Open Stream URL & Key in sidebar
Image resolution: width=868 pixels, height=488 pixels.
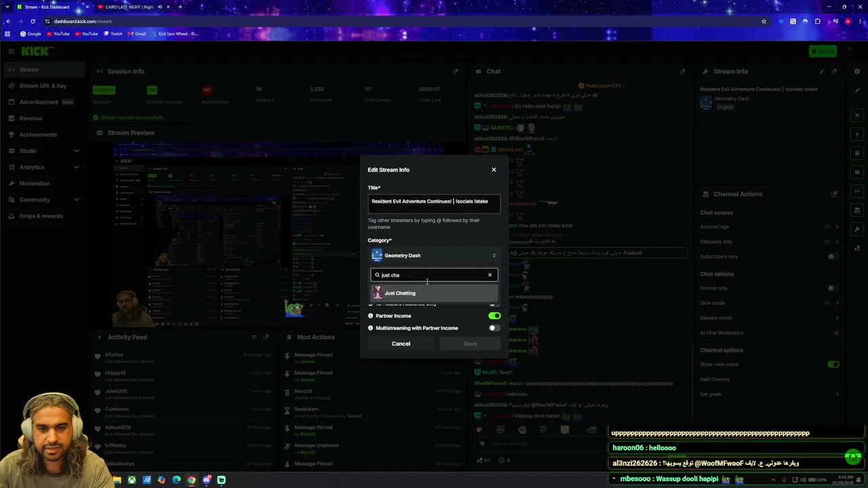[43, 86]
